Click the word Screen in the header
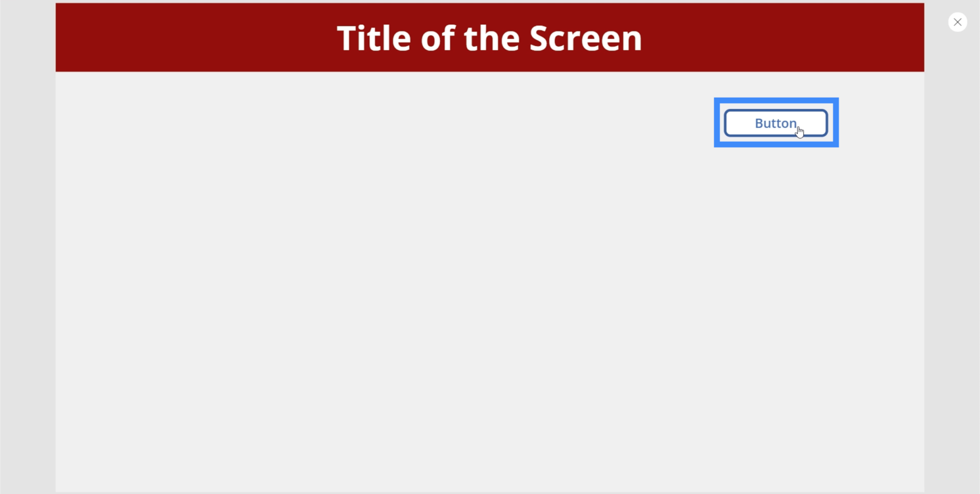The width and height of the screenshot is (980, 494). pyautogui.click(x=586, y=38)
